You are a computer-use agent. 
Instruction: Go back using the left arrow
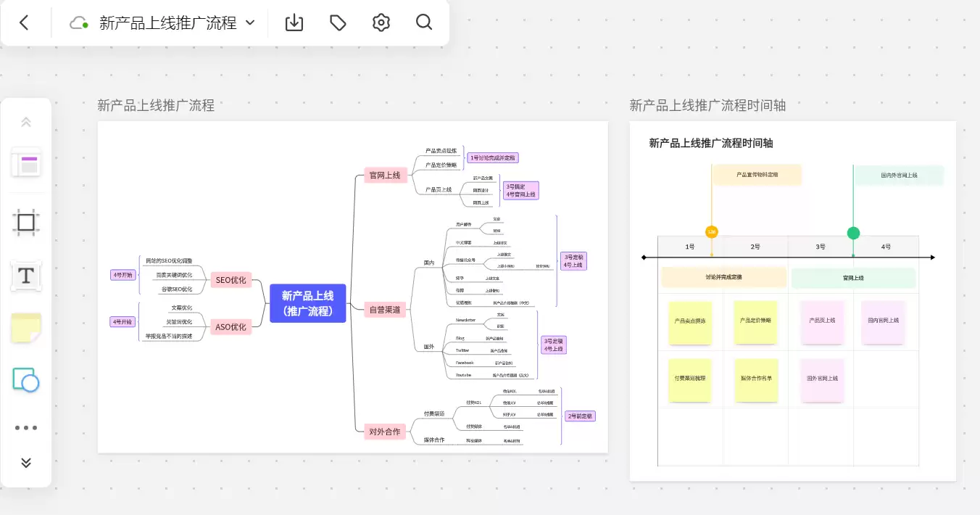point(24,22)
